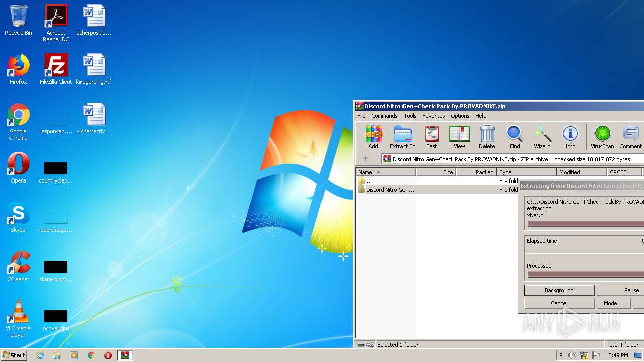Screen dimensions: 644x362
Task: Click the xNet.dll file progress bar
Action: 586,224
